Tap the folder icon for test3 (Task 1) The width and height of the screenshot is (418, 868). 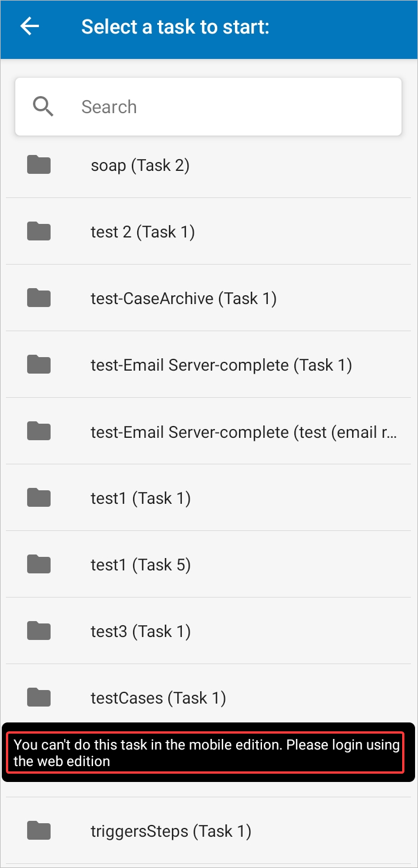click(39, 632)
